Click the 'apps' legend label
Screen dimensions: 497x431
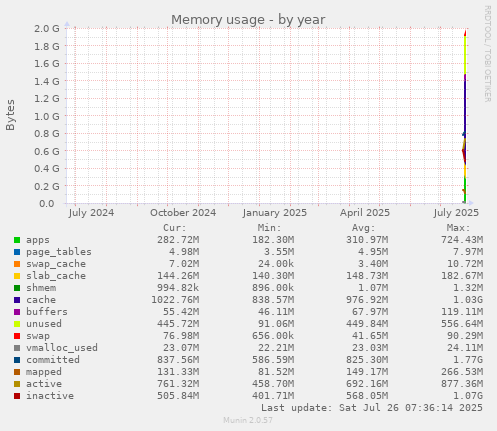(x=38, y=240)
